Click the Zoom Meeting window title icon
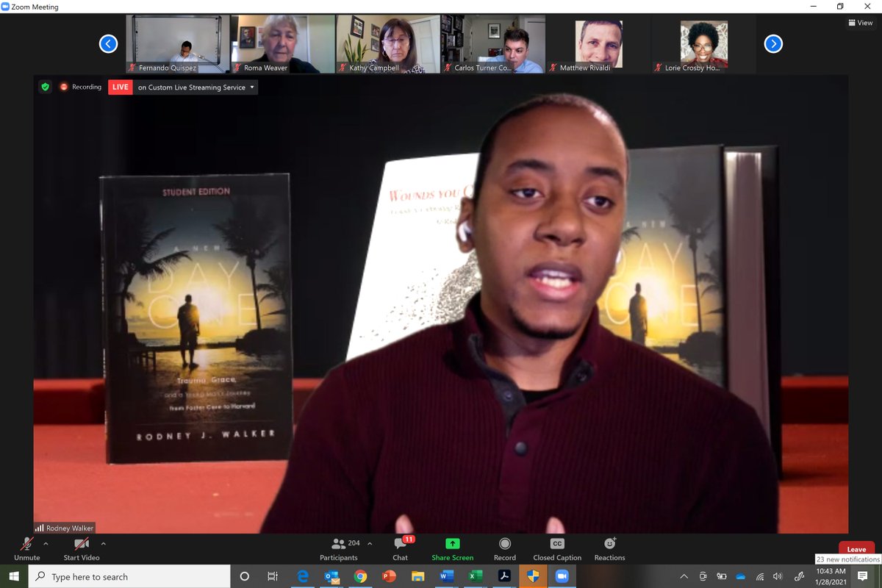Image resolution: width=882 pixels, height=588 pixels. click(x=5, y=6)
